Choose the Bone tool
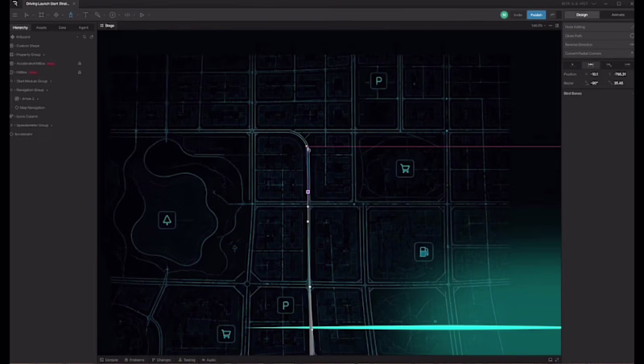Screen dimensions: 644x364 [97, 14]
